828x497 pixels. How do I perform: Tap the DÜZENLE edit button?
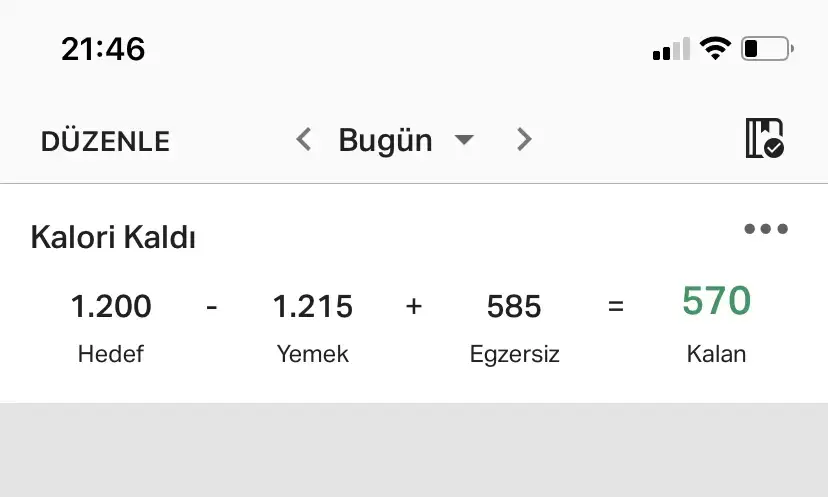[105, 141]
